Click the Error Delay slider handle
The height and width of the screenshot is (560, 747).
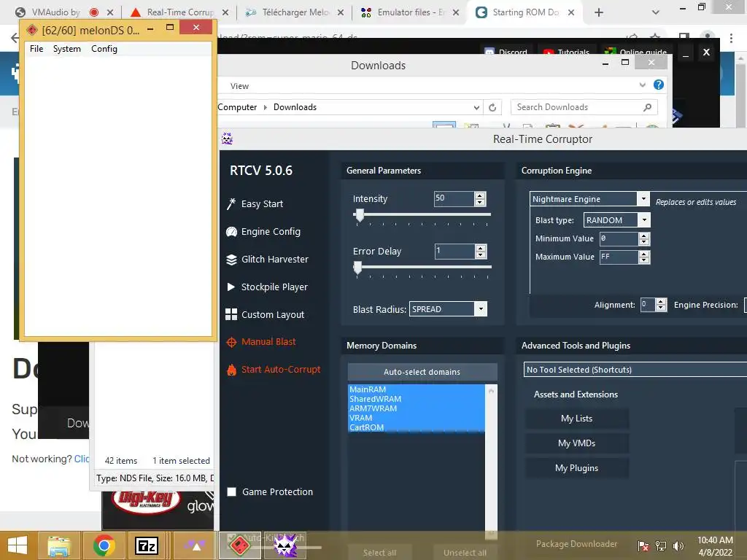(x=357, y=268)
